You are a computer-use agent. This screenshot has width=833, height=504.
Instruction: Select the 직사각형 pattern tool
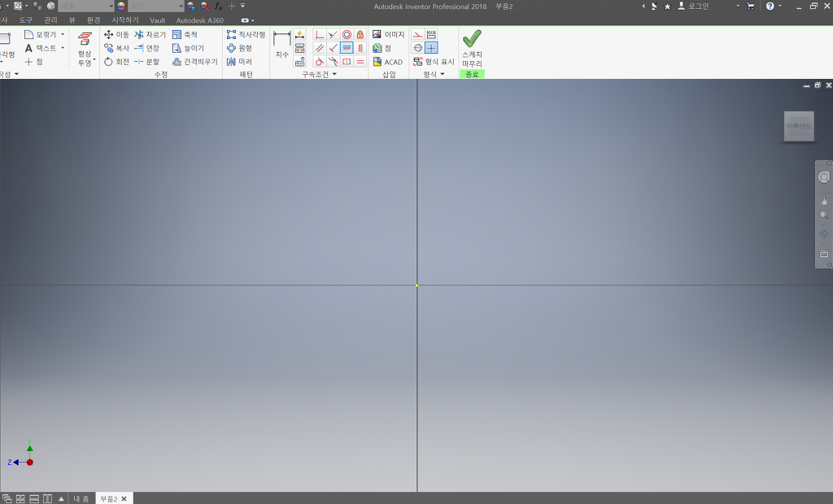pyautogui.click(x=246, y=34)
